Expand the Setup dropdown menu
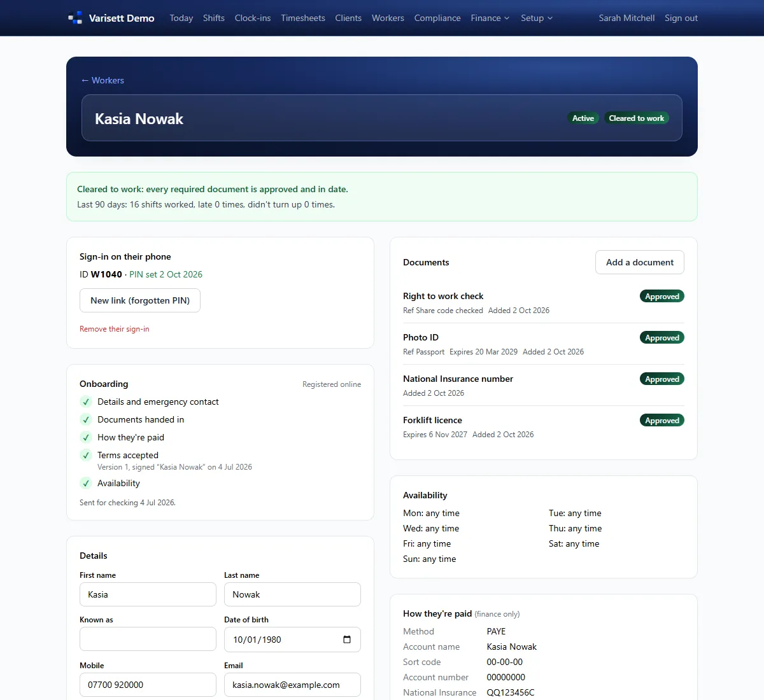Screen dimensions: 764x700 click(537, 18)
